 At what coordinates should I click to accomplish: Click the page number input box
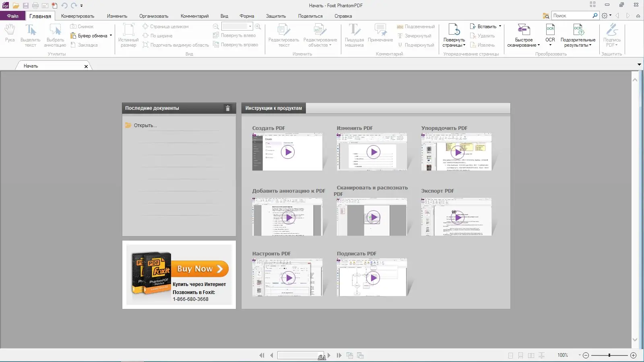[x=300, y=355]
